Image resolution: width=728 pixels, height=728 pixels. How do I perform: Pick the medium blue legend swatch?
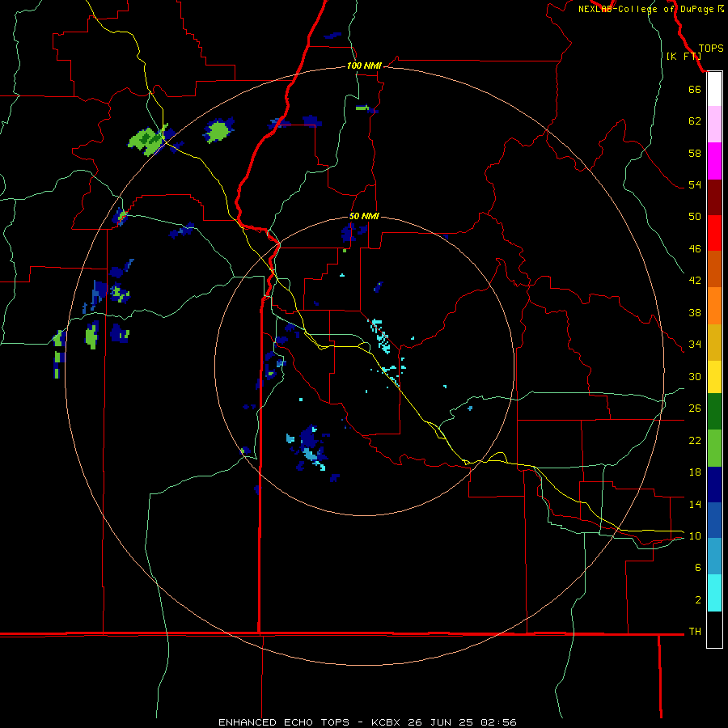[x=714, y=520]
